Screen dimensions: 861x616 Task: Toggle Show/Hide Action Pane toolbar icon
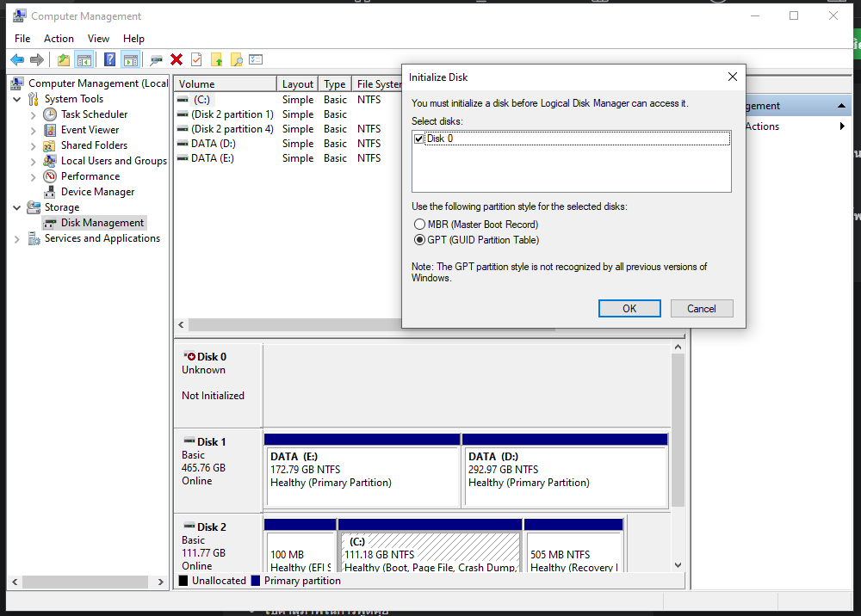point(131,59)
